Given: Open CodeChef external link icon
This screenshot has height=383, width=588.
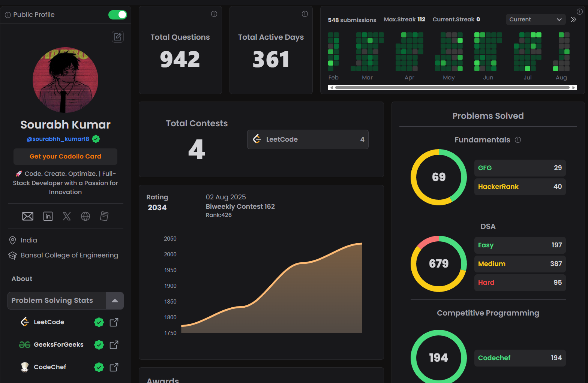Looking at the screenshot, I should click(114, 367).
